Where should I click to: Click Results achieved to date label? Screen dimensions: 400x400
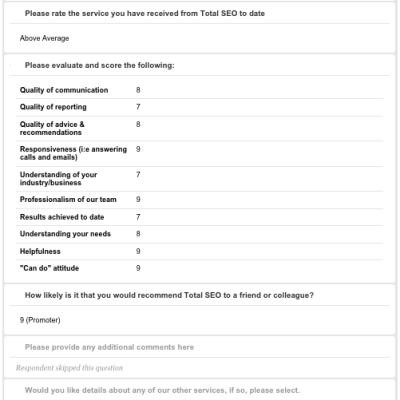coord(62,217)
